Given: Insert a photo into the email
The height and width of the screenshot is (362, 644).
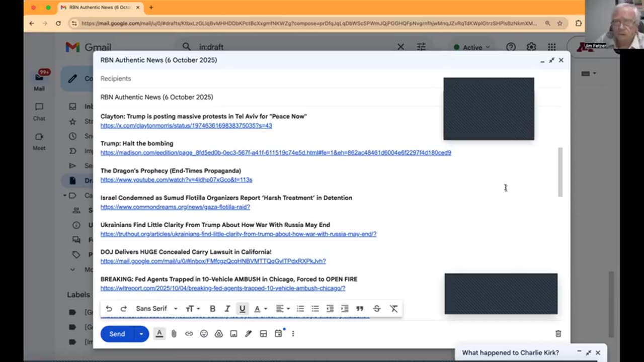Looking at the screenshot, I should point(233,334).
